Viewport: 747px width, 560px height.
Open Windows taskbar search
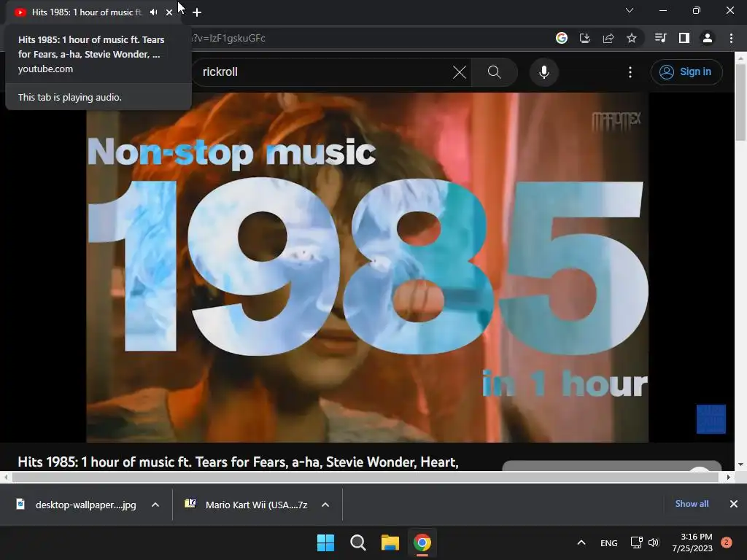[357, 542]
